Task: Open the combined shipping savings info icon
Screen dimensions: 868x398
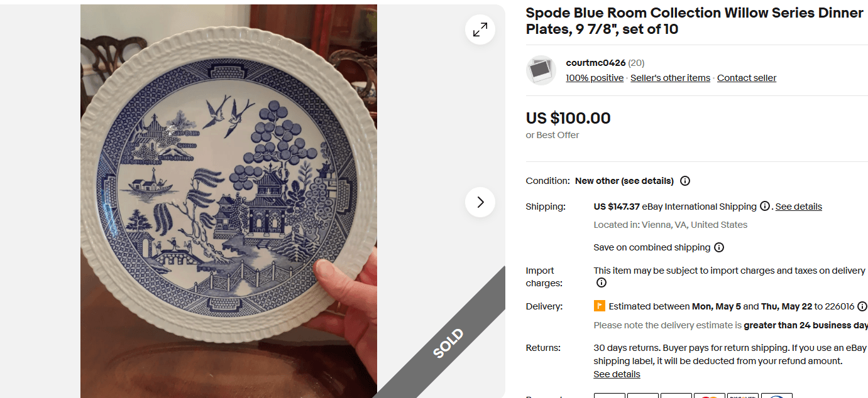Action: (x=719, y=247)
